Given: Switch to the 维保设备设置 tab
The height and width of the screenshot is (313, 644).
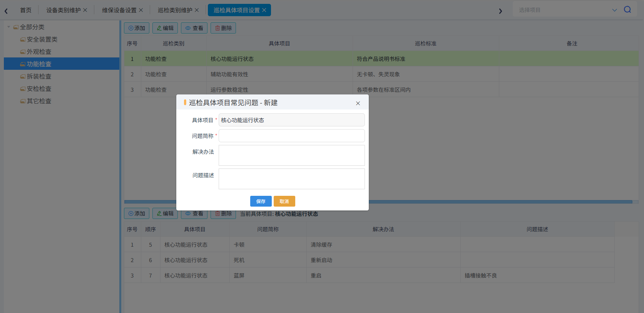Looking at the screenshot, I should click(119, 10).
